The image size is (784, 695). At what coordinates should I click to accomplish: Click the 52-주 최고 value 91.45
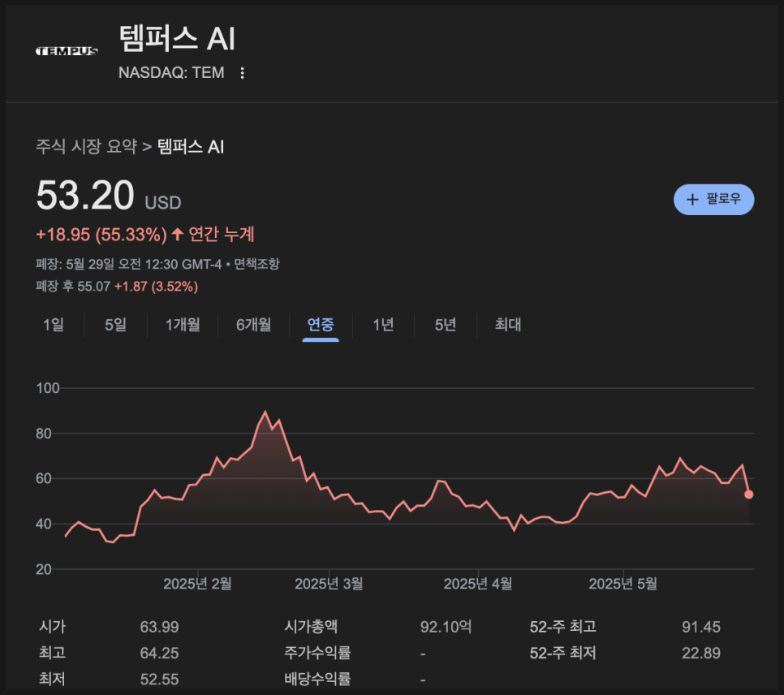point(701,627)
